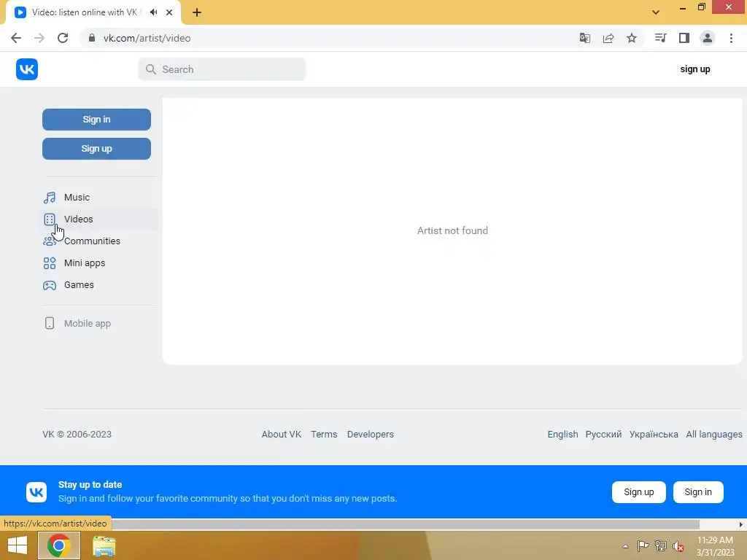Click the Action Center flag tray icon

pos(643,545)
